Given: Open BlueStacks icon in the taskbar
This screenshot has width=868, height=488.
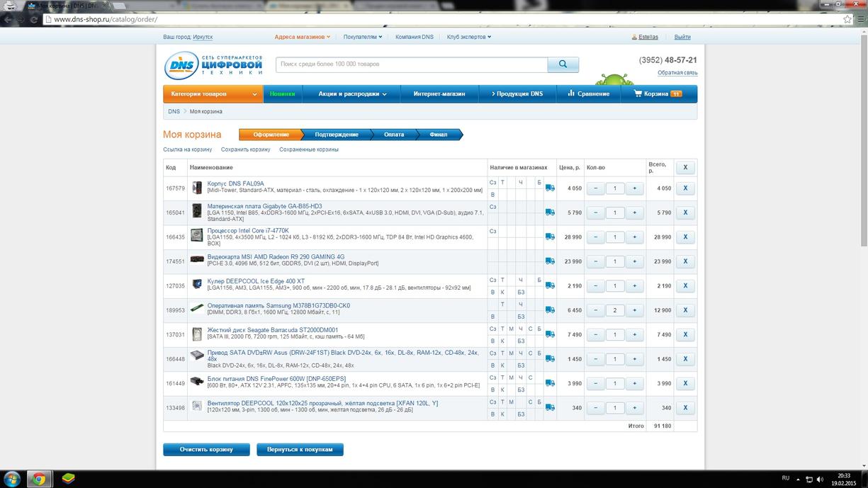Looking at the screenshot, I should 69,479.
